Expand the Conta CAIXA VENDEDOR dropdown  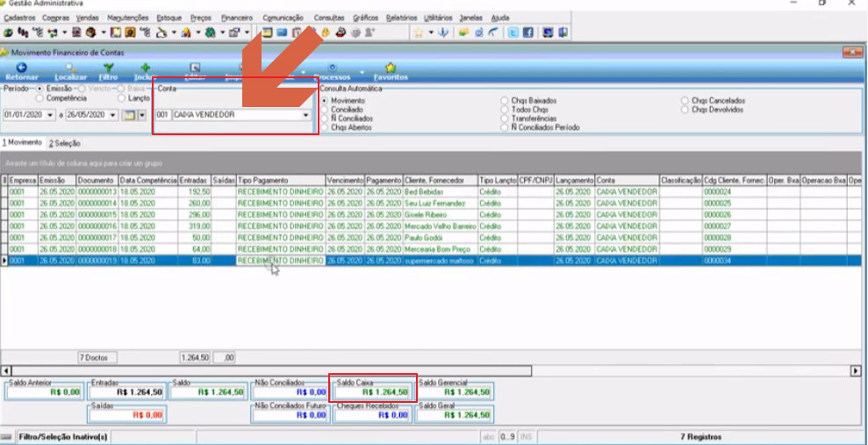click(305, 115)
